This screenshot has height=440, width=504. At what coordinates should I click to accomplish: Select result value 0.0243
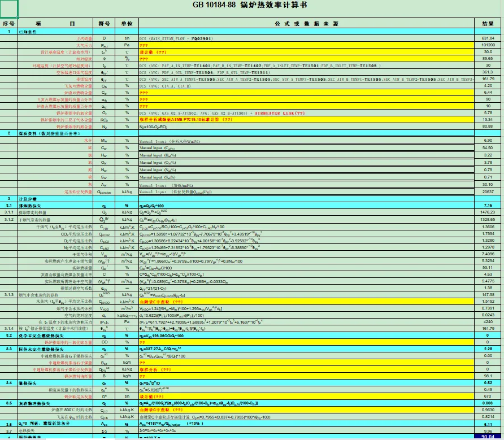pos(488,315)
